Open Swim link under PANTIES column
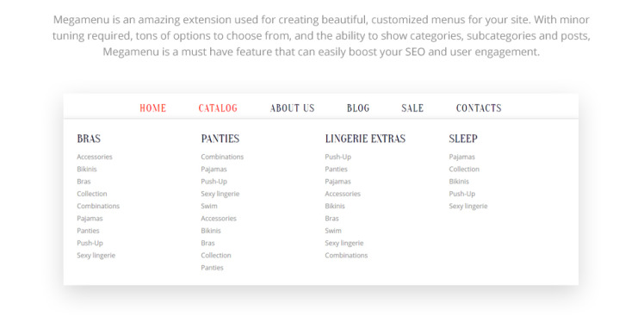The height and width of the screenshot is (334, 644). coord(209,207)
